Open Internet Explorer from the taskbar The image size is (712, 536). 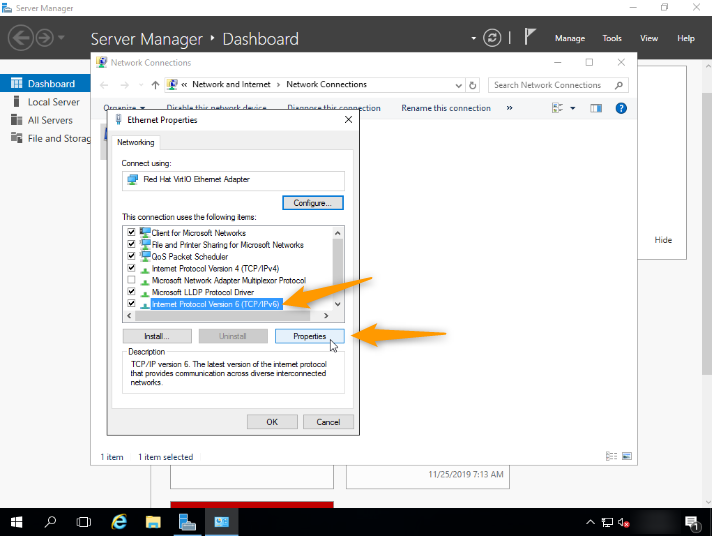tap(119, 522)
